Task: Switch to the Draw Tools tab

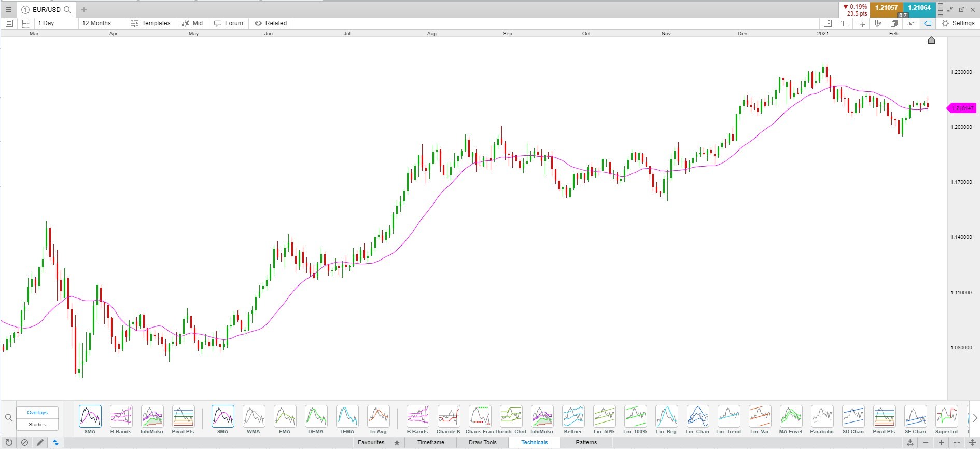Action: pos(483,443)
